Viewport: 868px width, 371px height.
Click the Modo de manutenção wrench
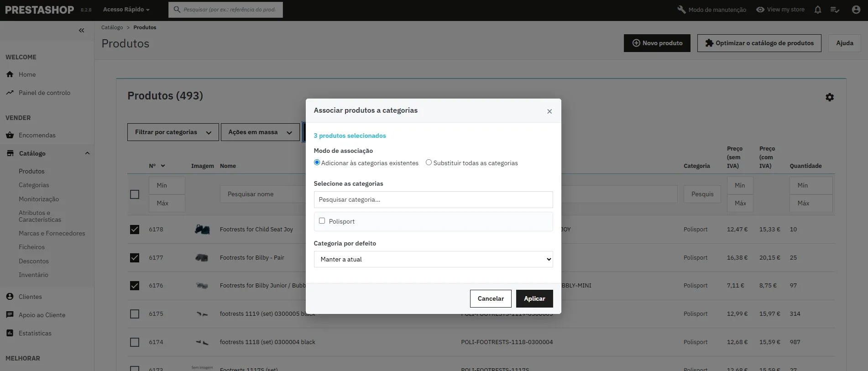[681, 10]
